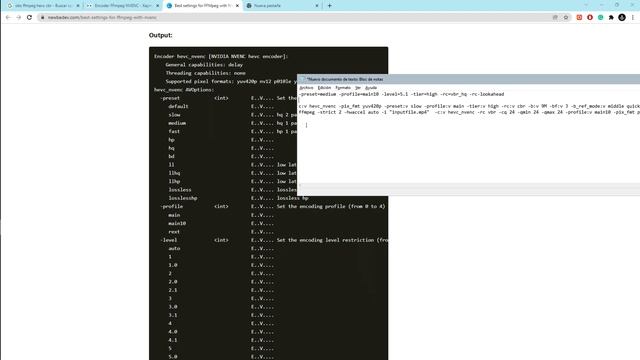Click the "-preset" option in code block
640x360 pixels.
tap(170, 98)
